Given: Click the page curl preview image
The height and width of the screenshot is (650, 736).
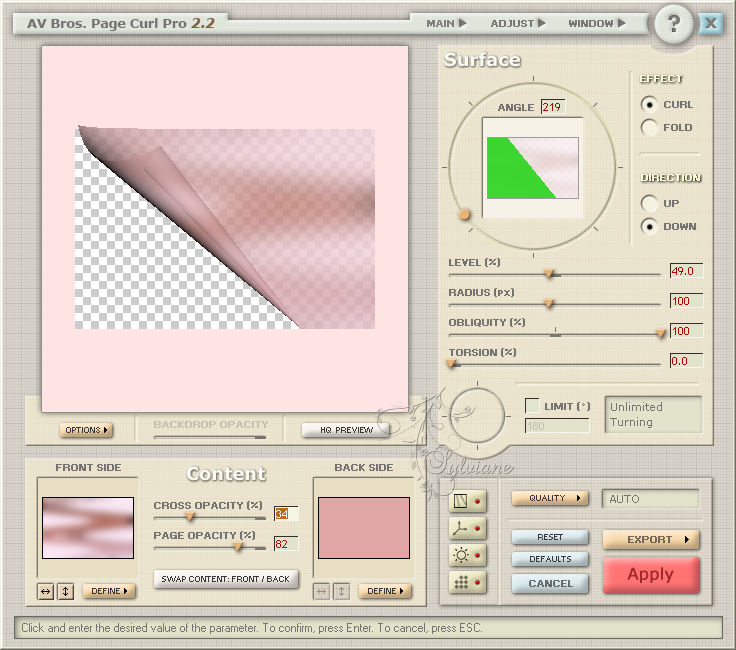Looking at the screenshot, I should [225, 229].
